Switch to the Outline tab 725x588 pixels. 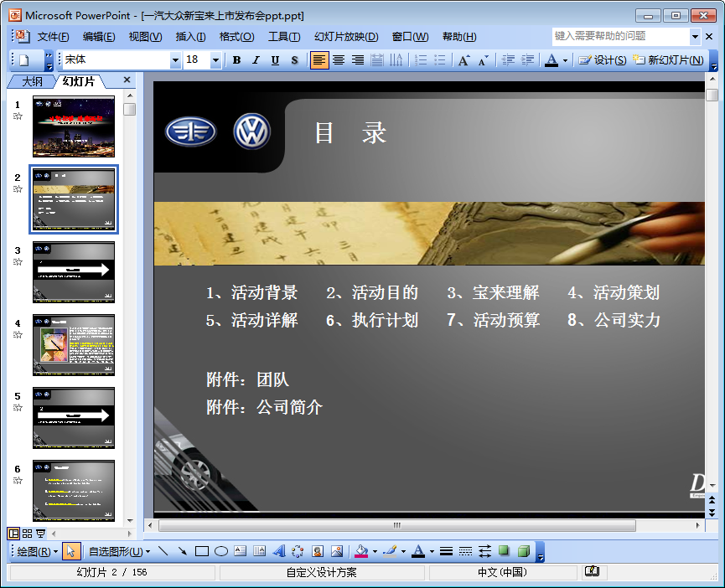[x=32, y=82]
